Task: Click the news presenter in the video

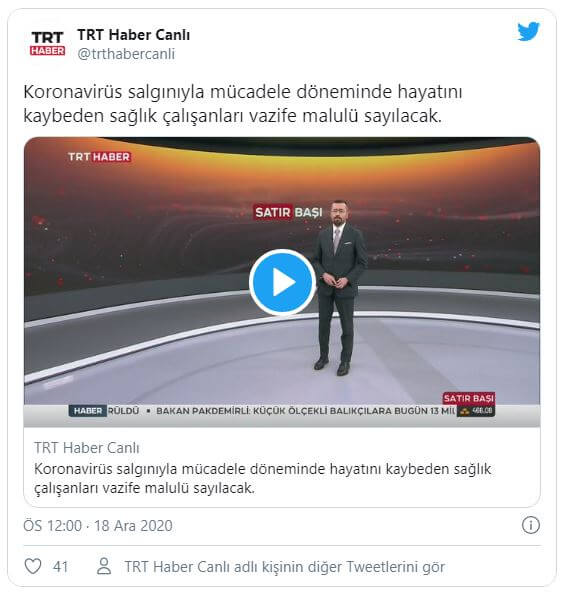Action: coord(339,288)
